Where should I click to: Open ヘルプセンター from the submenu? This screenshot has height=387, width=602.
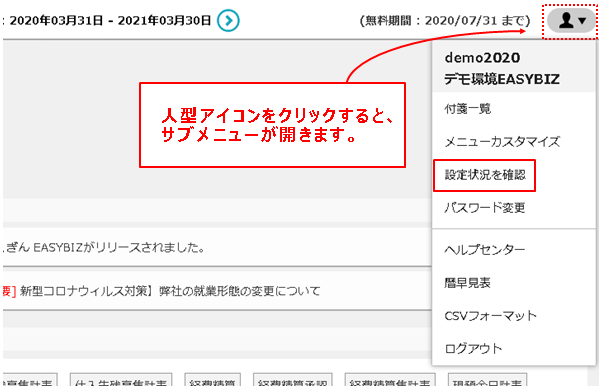[x=485, y=250]
